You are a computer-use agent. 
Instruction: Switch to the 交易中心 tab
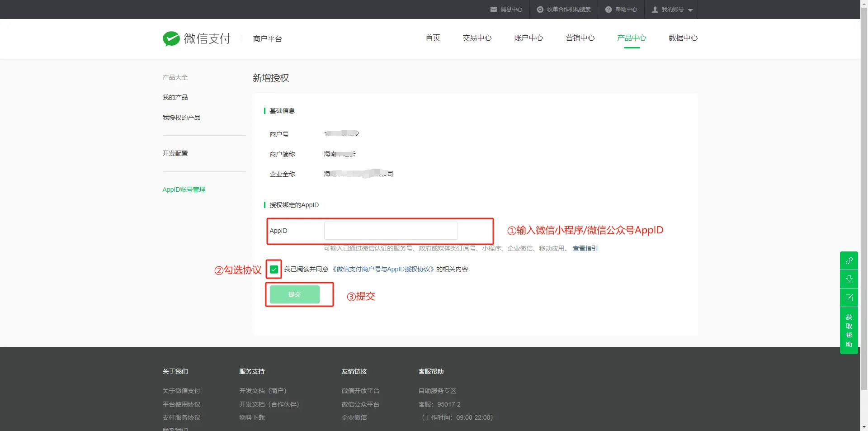(x=477, y=38)
